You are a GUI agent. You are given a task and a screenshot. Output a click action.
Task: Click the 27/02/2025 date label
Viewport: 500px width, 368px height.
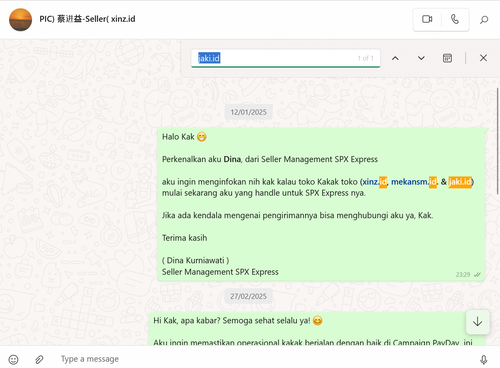[x=248, y=296]
